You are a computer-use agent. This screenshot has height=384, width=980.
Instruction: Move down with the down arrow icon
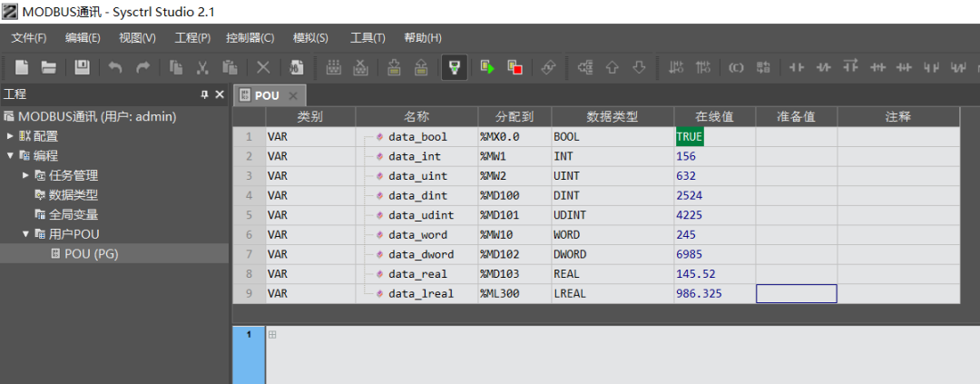tap(639, 67)
